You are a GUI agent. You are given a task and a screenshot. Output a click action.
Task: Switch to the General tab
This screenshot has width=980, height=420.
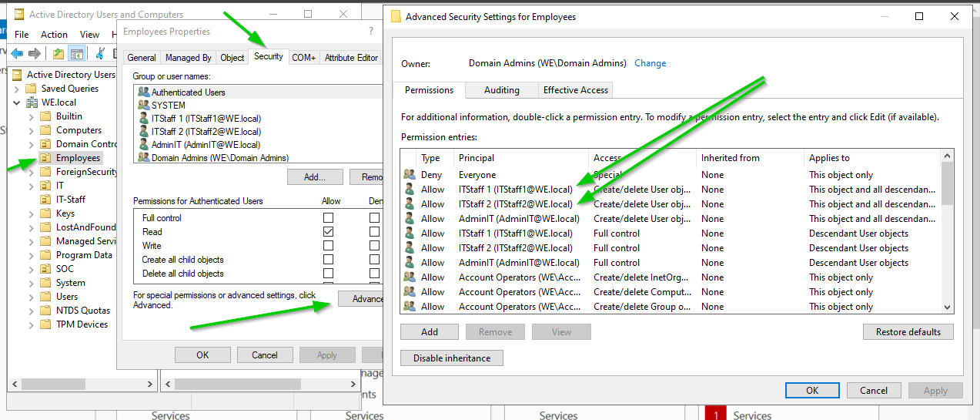142,58
